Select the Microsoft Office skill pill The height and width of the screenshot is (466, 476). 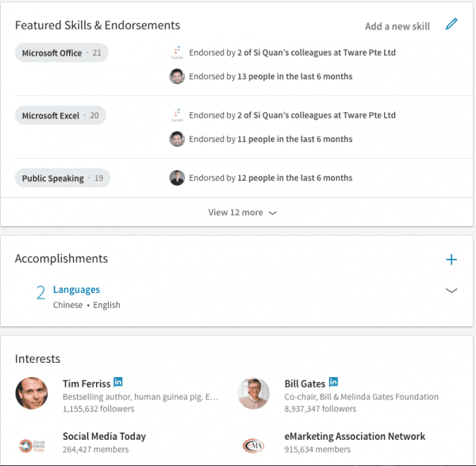click(62, 52)
